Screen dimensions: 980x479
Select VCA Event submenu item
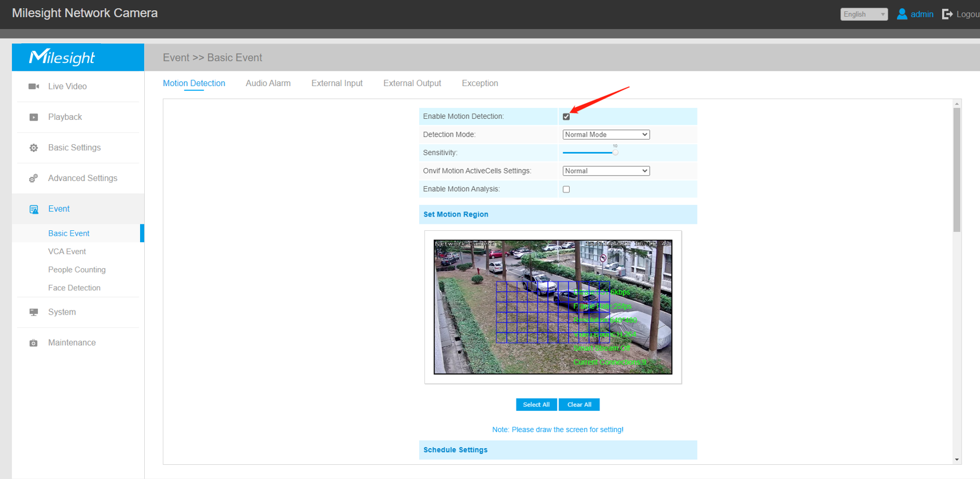(x=67, y=252)
